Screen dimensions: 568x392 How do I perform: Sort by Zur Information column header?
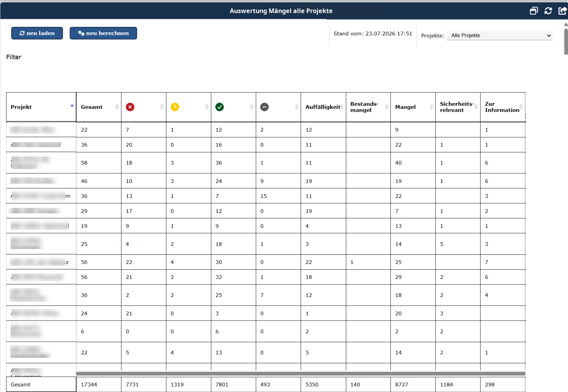click(503, 107)
